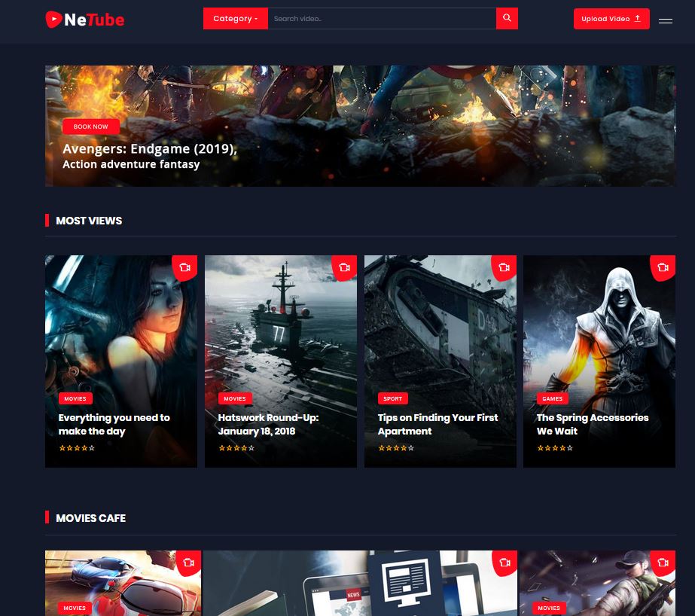Click camera icon on the news tablet card
This screenshot has width=695, height=616.
[504, 563]
